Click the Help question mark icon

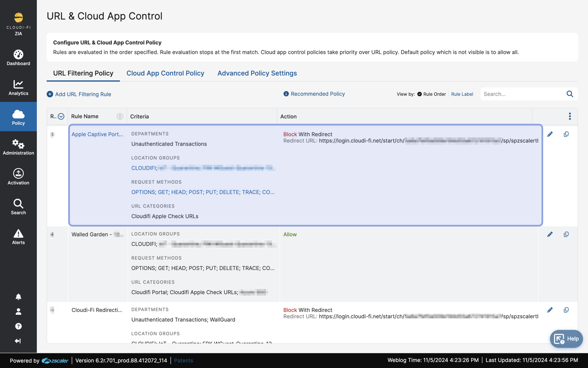tap(18, 326)
